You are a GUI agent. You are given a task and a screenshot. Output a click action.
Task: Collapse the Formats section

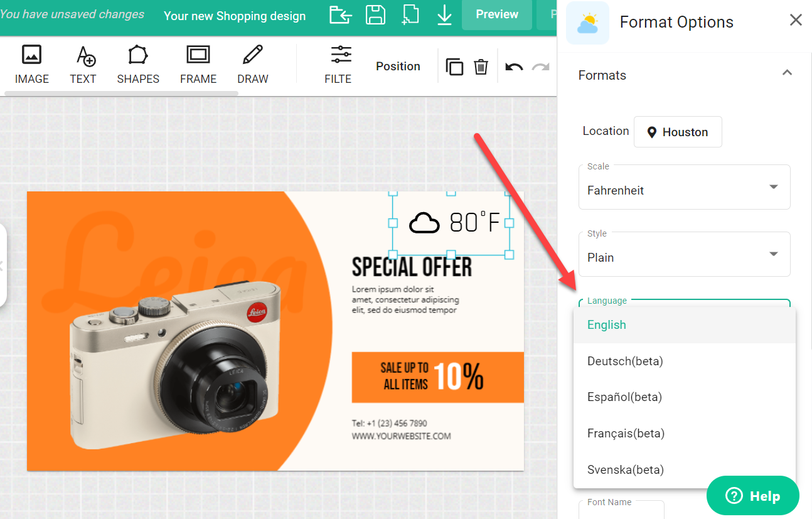787,73
